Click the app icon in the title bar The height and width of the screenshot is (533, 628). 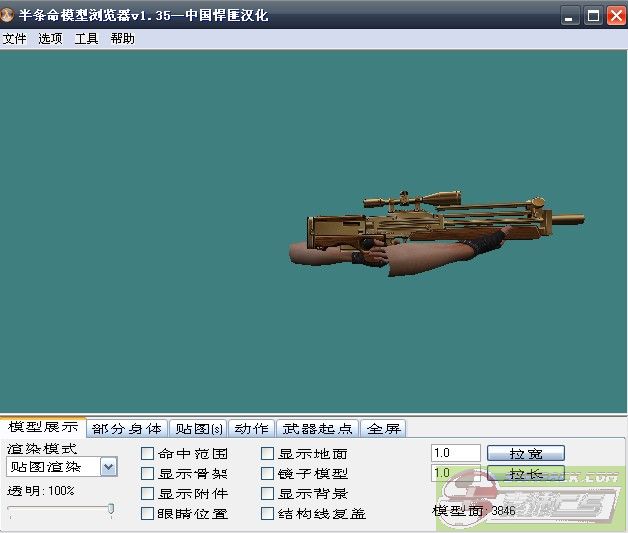pos(9,15)
